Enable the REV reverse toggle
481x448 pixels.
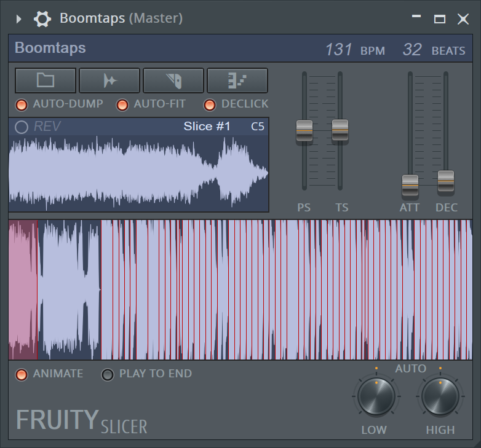point(22,127)
